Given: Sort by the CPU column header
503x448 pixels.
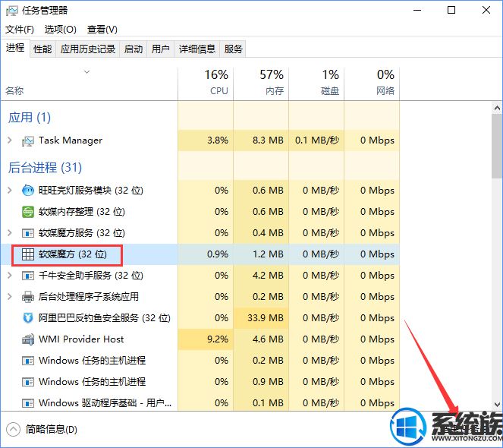Looking at the screenshot, I should pos(206,84).
